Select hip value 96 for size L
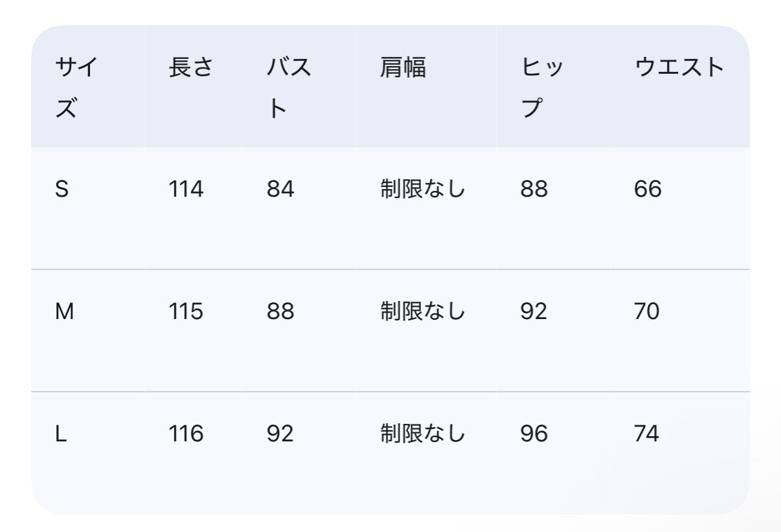 point(534,434)
